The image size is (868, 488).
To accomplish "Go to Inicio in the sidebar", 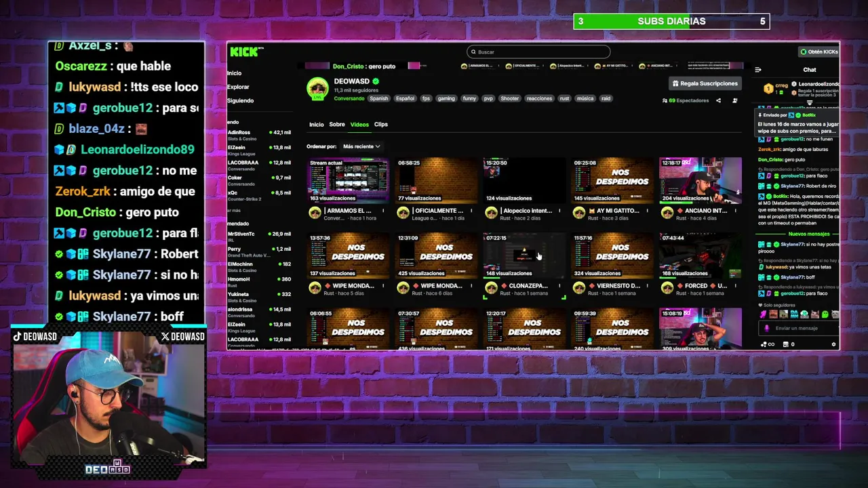I will click(235, 73).
